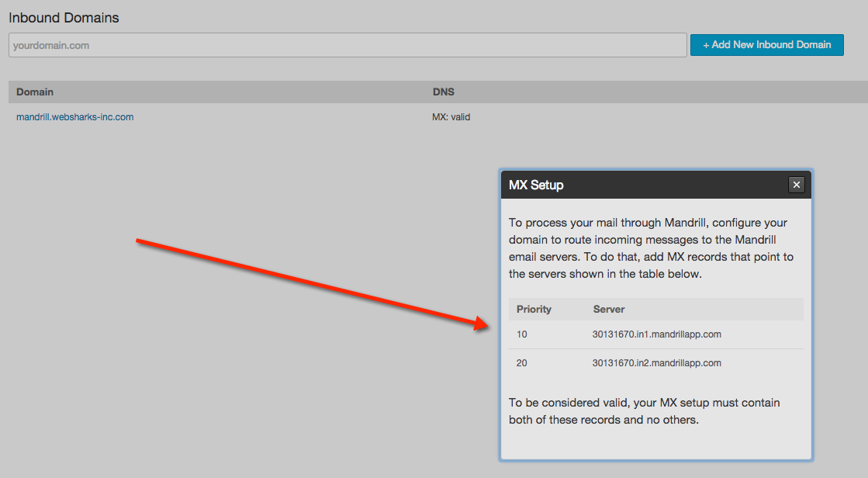
Task: Click the Server column header
Action: (x=608, y=309)
